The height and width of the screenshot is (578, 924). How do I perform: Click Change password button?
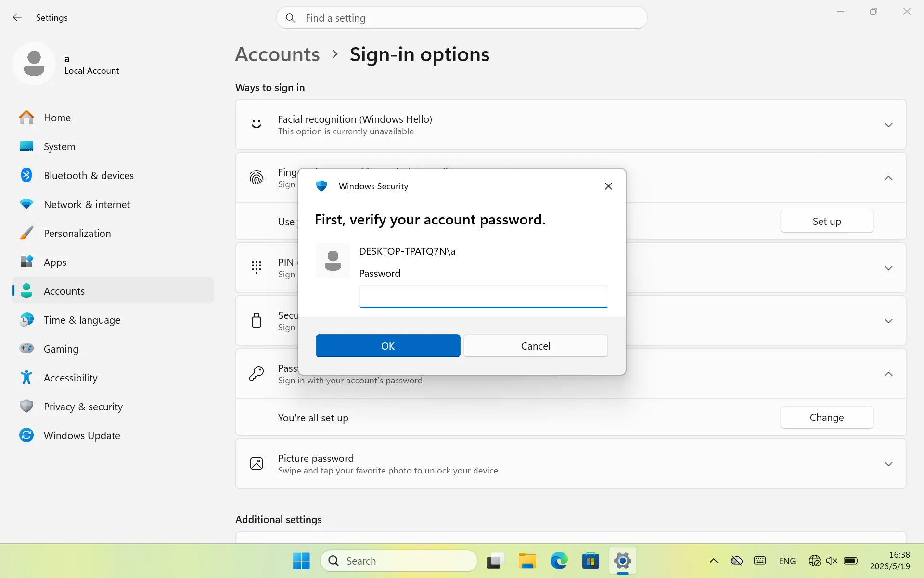(827, 418)
